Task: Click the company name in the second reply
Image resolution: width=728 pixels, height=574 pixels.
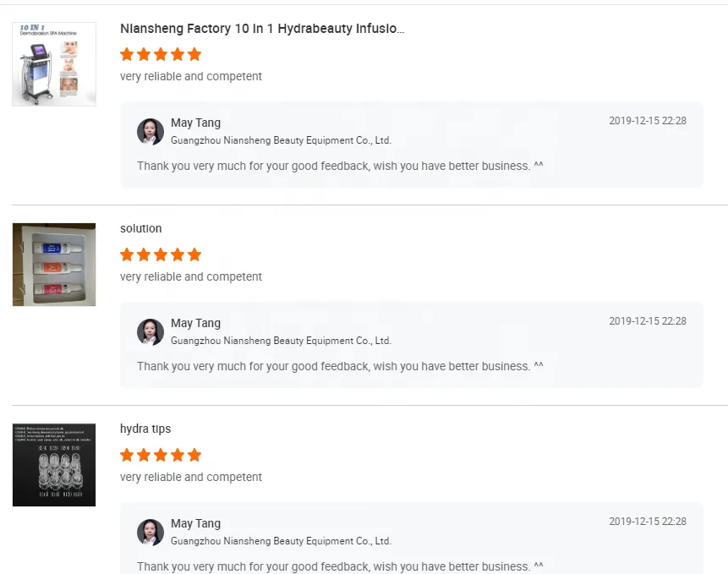Action: [281, 341]
